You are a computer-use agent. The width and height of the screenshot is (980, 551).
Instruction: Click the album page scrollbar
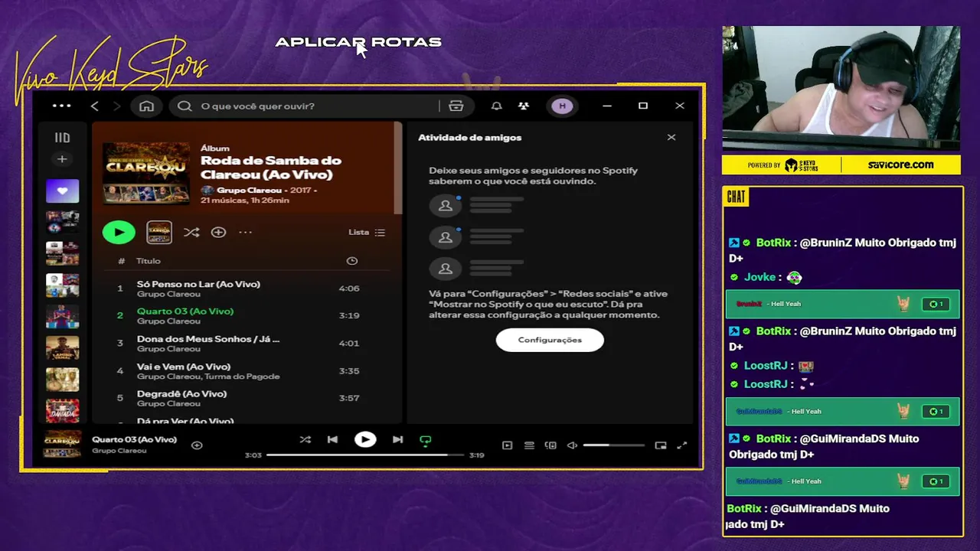(x=397, y=168)
